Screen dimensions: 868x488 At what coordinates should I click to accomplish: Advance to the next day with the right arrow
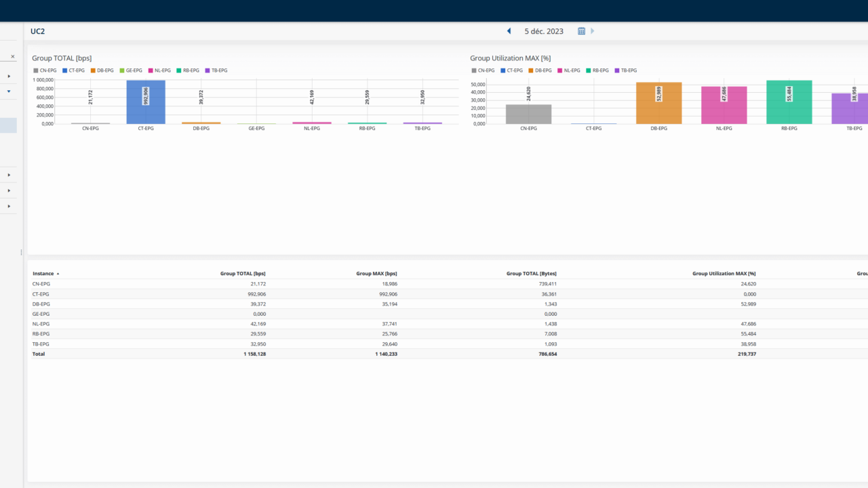tap(593, 31)
